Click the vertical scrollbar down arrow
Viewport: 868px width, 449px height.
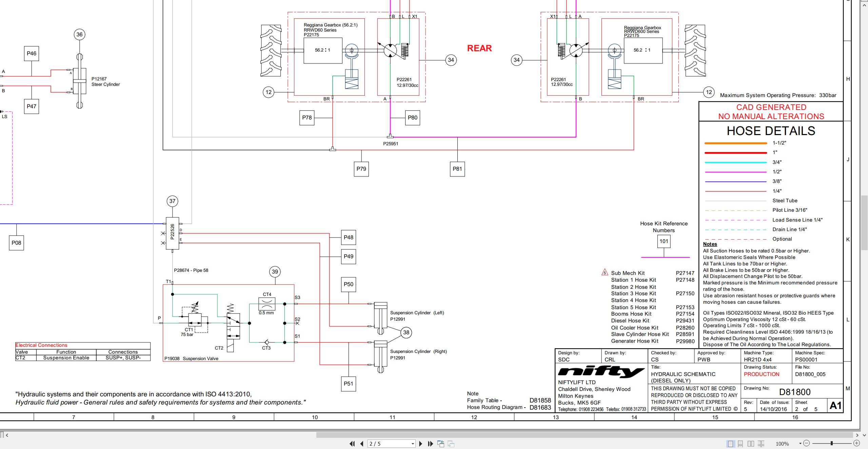coord(864,435)
